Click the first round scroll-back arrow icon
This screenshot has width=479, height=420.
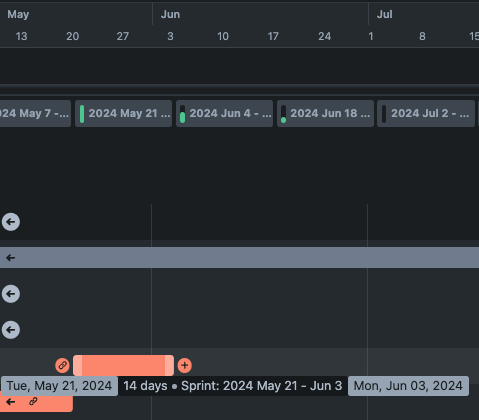11,222
